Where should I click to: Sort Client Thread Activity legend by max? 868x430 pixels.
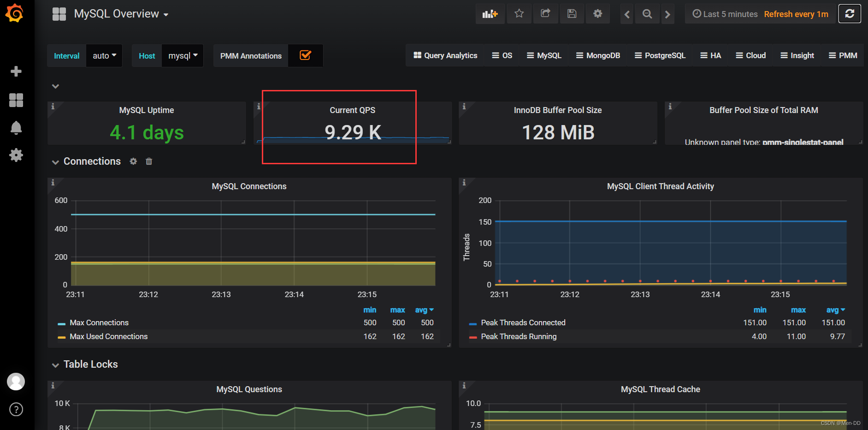click(x=798, y=310)
